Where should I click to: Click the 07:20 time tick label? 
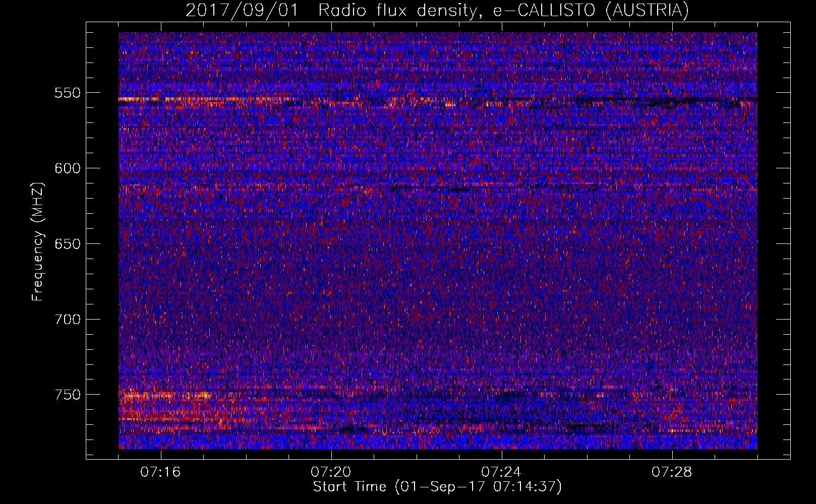click(x=331, y=472)
